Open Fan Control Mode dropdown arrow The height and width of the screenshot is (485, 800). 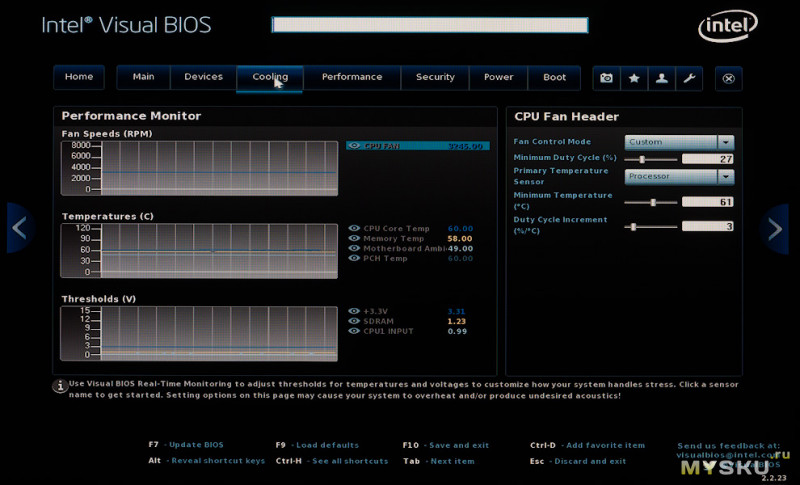[726, 142]
